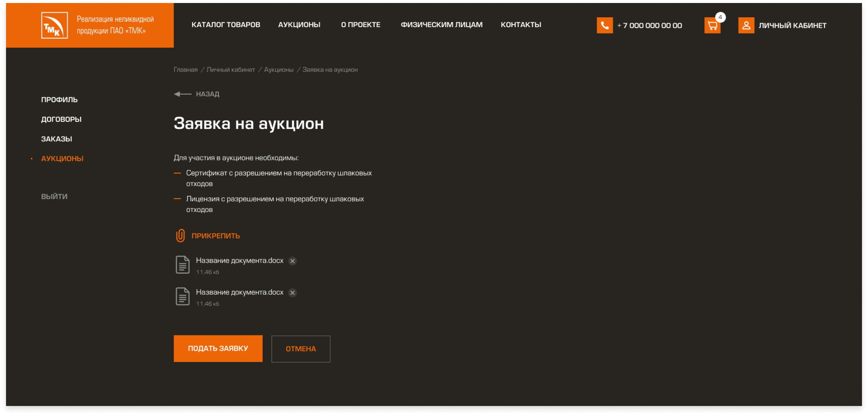The image size is (868, 415).
Task: Remove the second attached docx file
Action: coord(292,292)
